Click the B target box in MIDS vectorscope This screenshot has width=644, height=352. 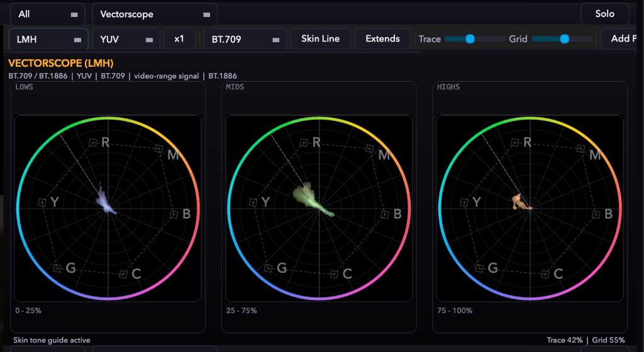click(385, 214)
